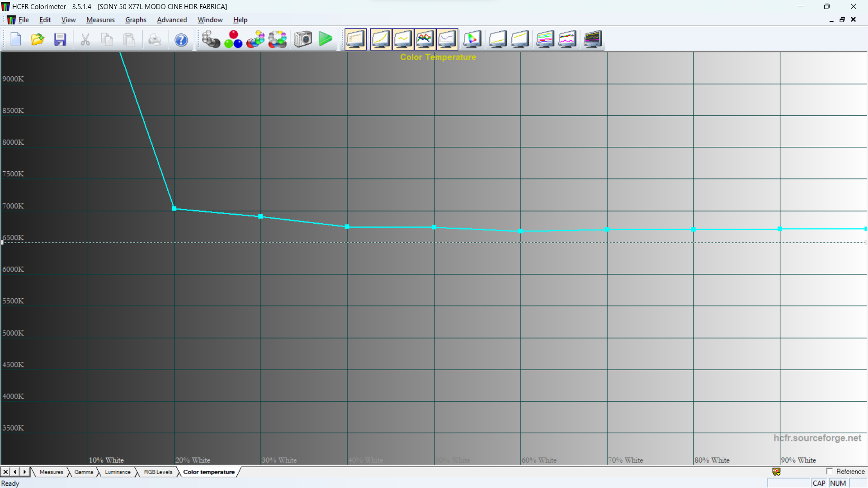The image size is (868, 488).
Task: Minimize the inner document window
Action: coord(831,20)
